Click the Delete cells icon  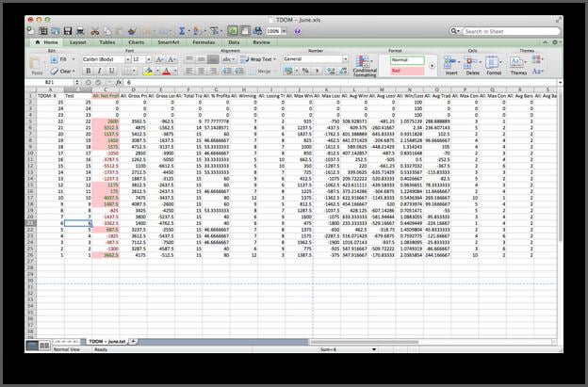coord(472,65)
